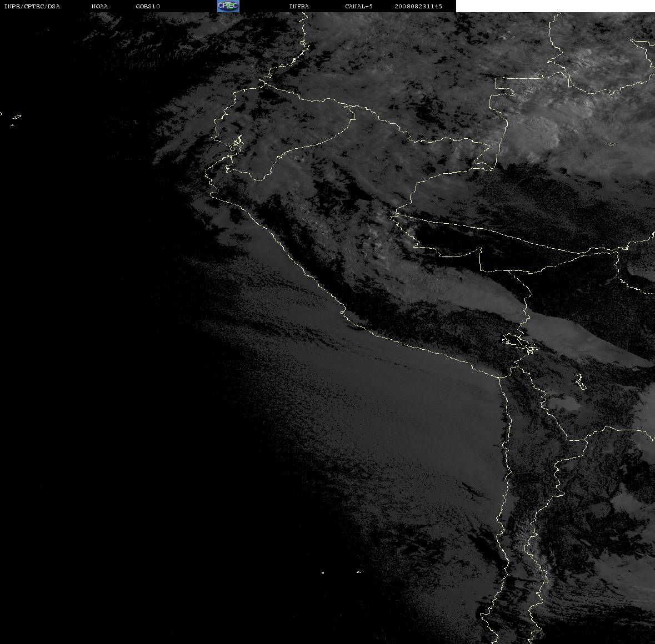The image size is (655, 644).
Task: Click the GOES10 satellite label
Action: coord(148,6)
